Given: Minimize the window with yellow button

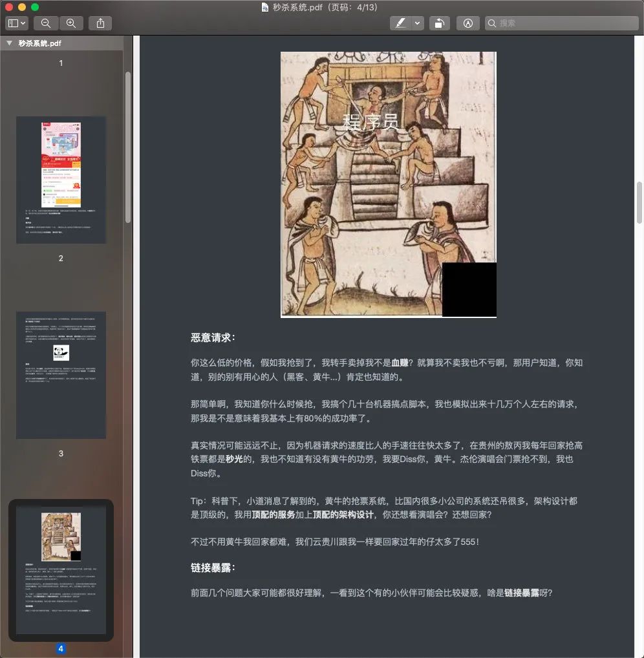Looking at the screenshot, I should (22, 7).
